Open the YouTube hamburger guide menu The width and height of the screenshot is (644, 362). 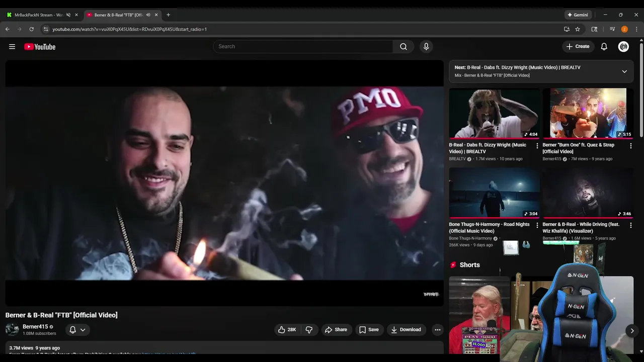12,47
